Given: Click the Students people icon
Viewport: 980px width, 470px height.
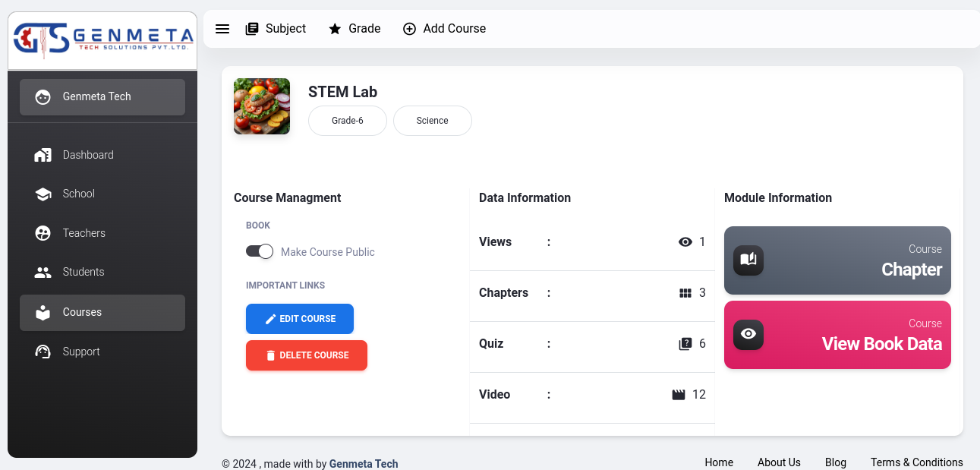Looking at the screenshot, I should click(x=43, y=272).
